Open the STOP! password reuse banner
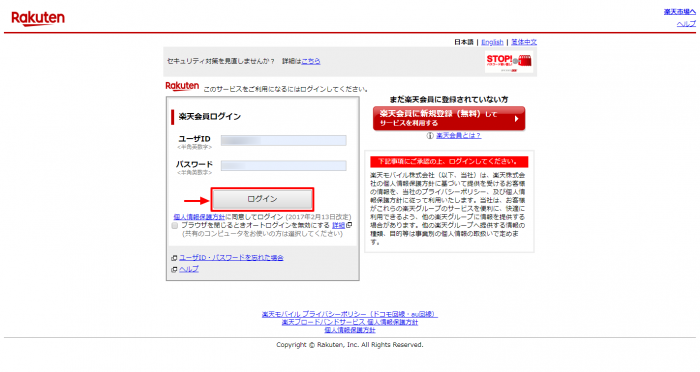 tap(509, 62)
